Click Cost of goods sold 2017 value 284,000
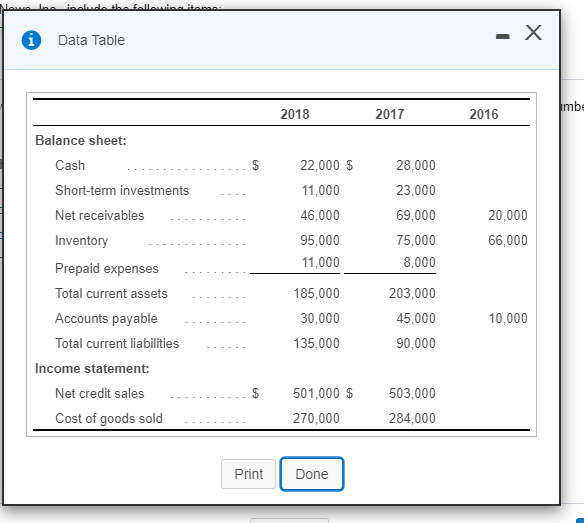Viewport: 584px width, 523px height. [412, 418]
